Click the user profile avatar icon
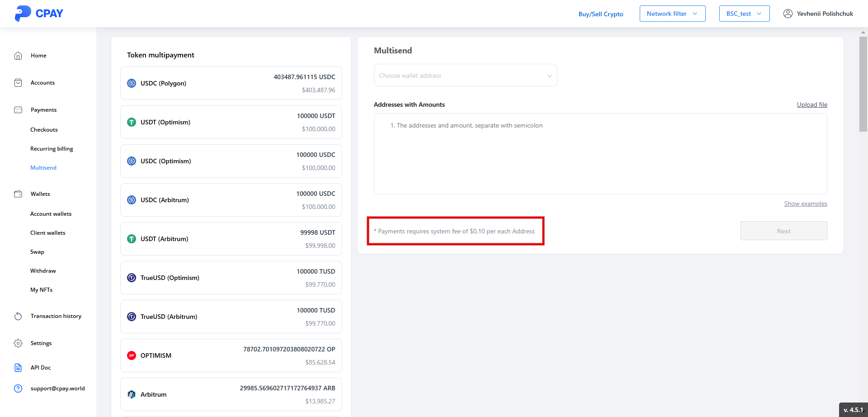868x417 pixels. (788, 14)
